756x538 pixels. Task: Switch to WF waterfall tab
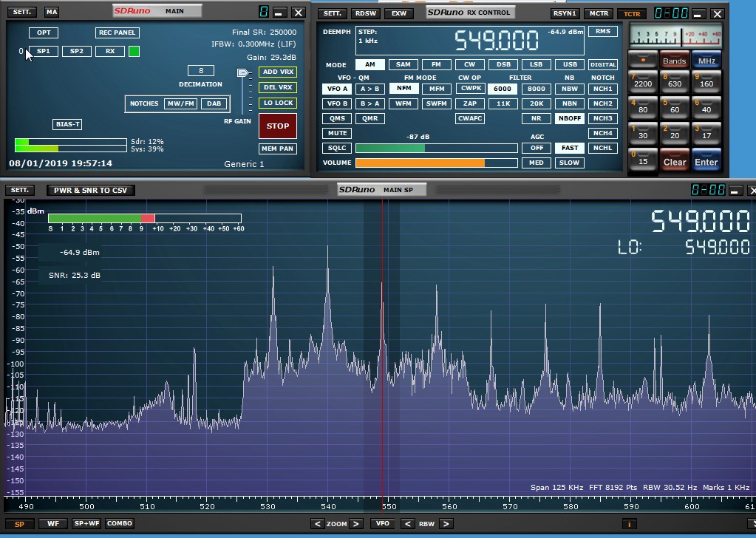[53, 523]
